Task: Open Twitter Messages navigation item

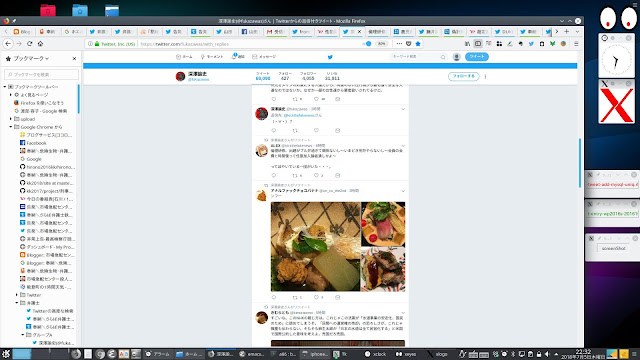Action: pyautogui.click(x=264, y=57)
